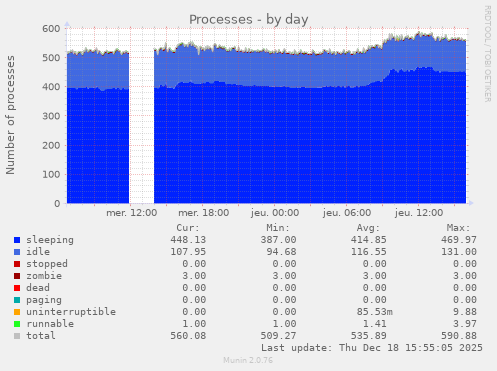Click idle maximum value 131.00
The height and width of the screenshot is (371, 497).
pos(459,252)
